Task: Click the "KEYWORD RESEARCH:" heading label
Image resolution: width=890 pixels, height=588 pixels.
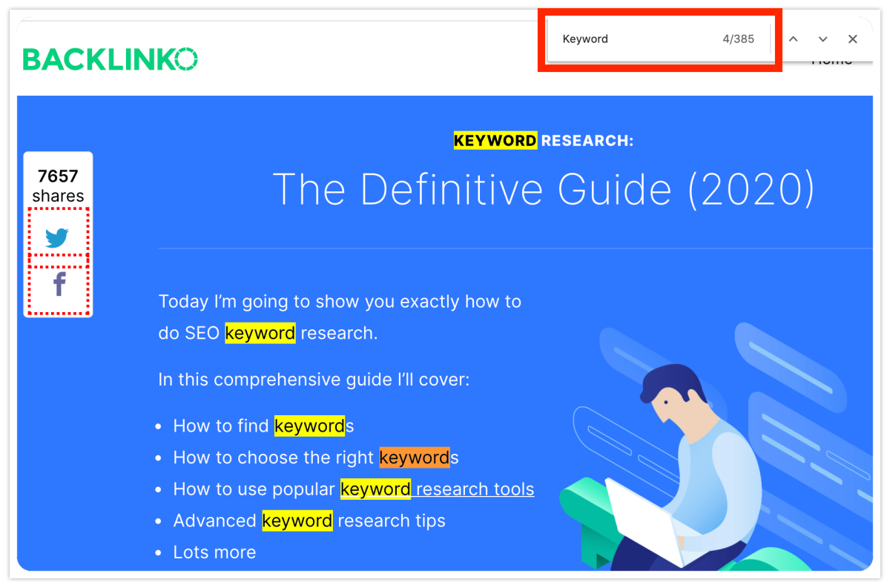Action: 544,140
